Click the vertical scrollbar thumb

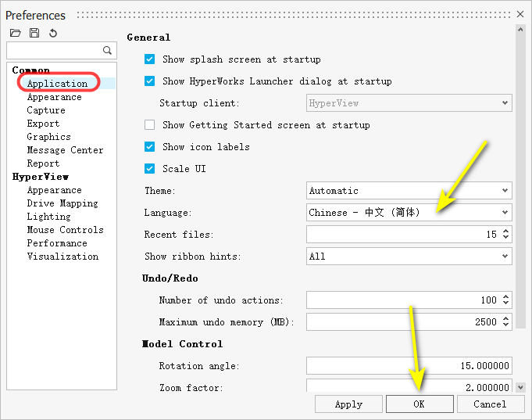pyautogui.click(x=520, y=181)
